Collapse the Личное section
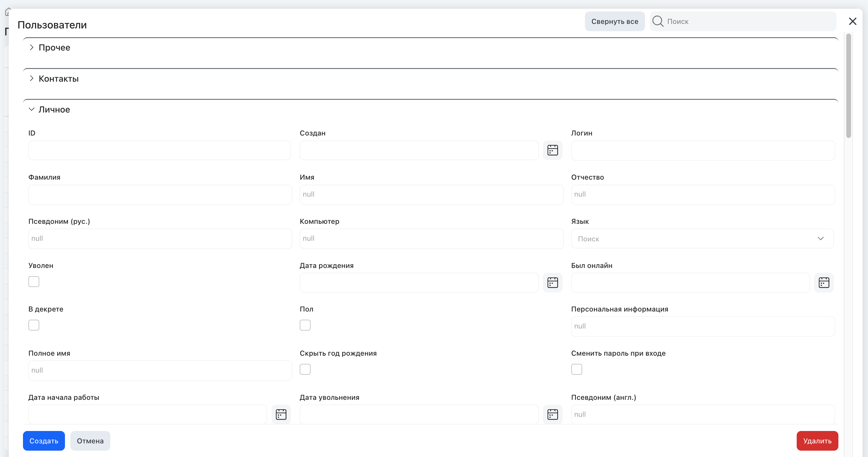This screenshot has width=868, height=457. click(x=31, y=109)
